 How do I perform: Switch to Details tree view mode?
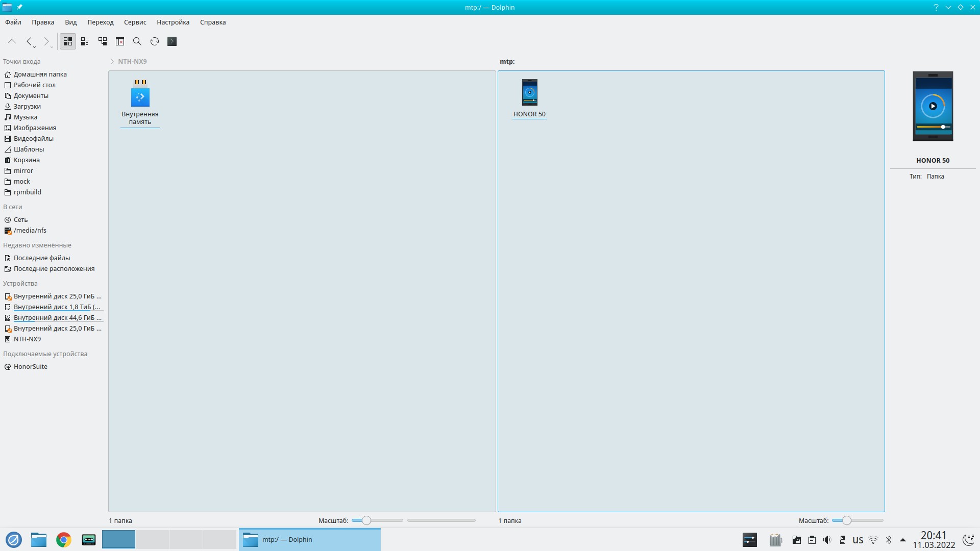103,41
